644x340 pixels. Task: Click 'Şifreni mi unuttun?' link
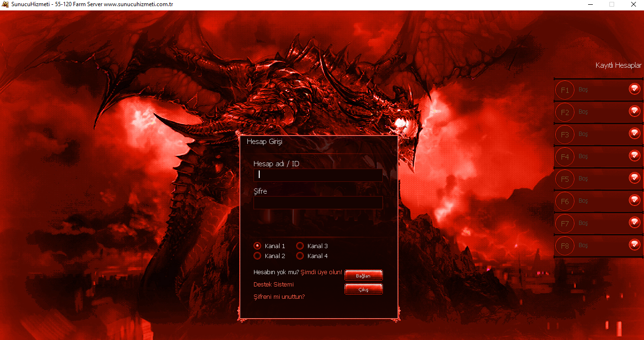279,297
